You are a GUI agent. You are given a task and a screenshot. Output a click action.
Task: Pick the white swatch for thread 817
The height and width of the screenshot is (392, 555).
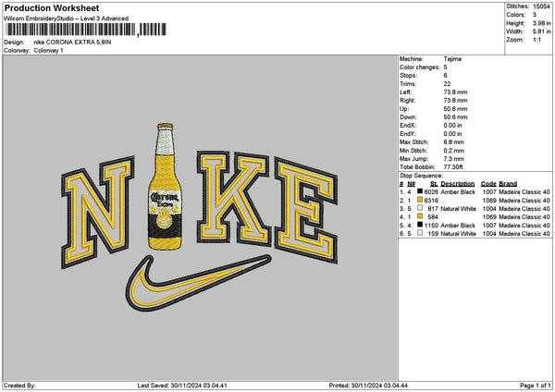pyautogui.click(x=420, y=208)
